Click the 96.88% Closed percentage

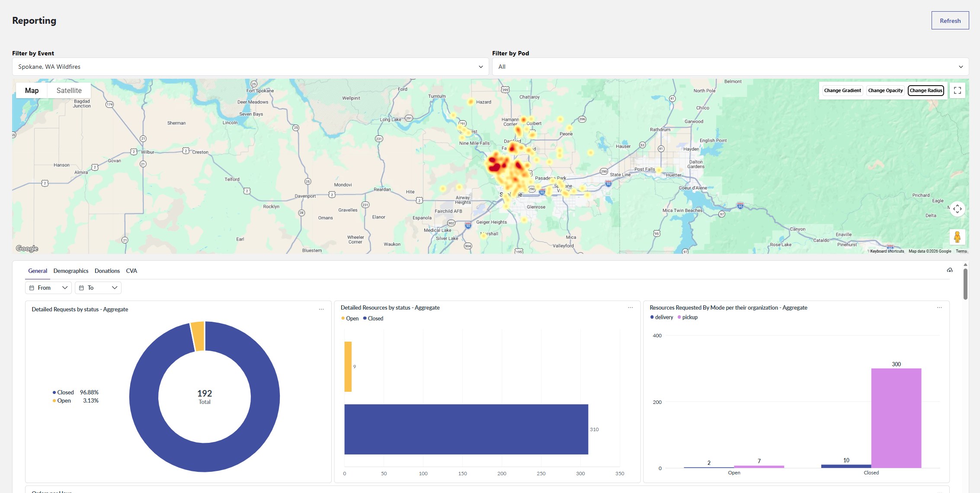pos(89,392)
